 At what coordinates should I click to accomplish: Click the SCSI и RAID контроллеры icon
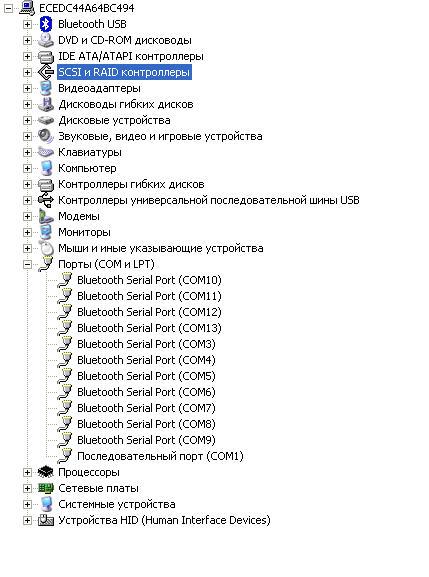(46, 72)
